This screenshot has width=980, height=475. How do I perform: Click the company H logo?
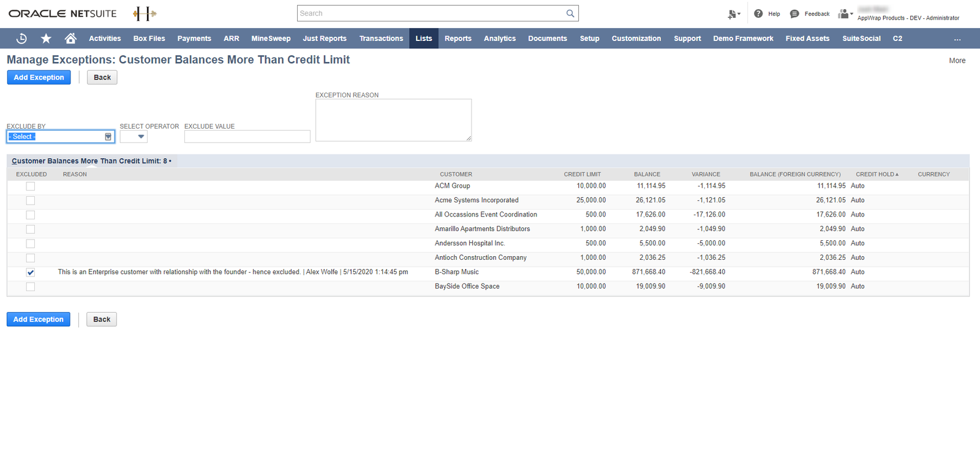tap(145, 13)
